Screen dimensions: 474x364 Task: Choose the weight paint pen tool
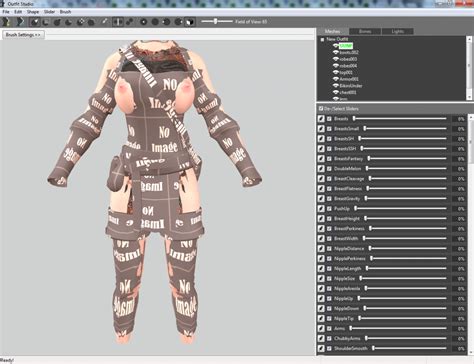[x=104, y=22]
